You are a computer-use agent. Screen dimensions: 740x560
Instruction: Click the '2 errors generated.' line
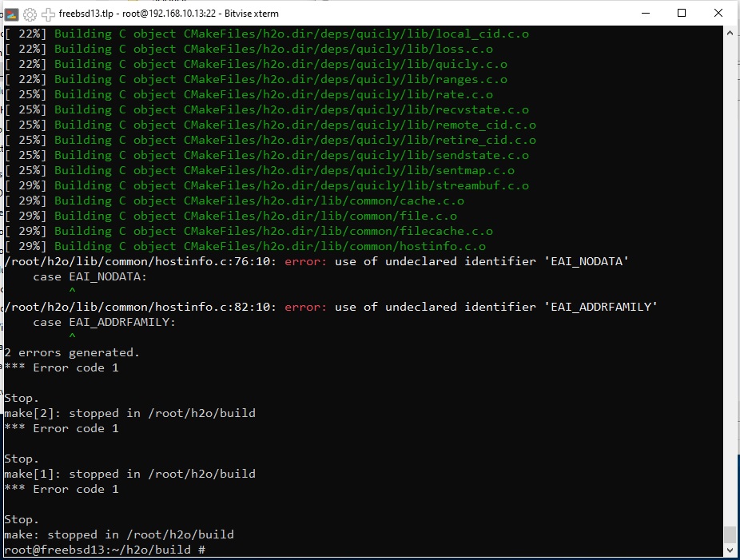click(72, 352)
